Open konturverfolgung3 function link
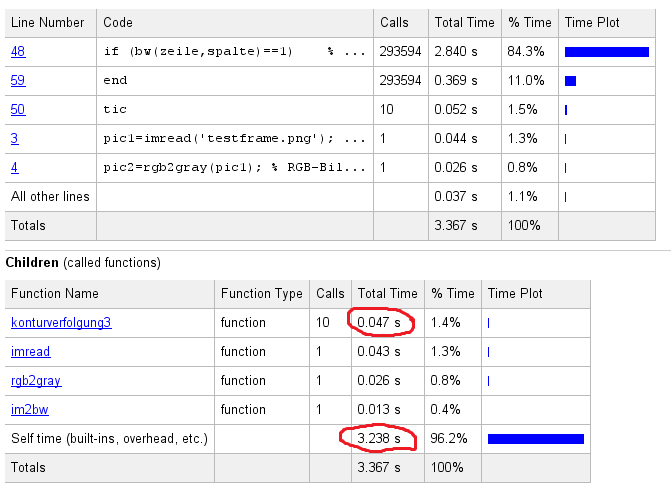Viewport: 671px width, 485px height. tap(62, 323)
